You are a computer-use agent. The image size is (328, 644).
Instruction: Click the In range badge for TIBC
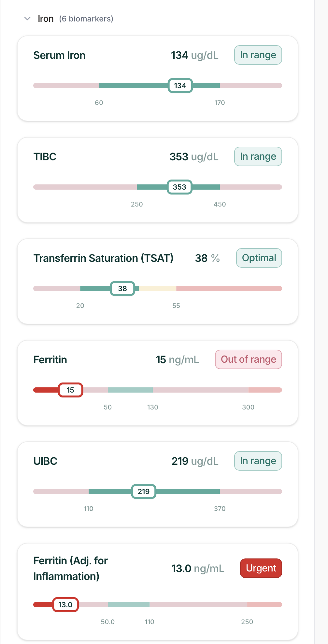pyautogui.click(x=258, y=156)
